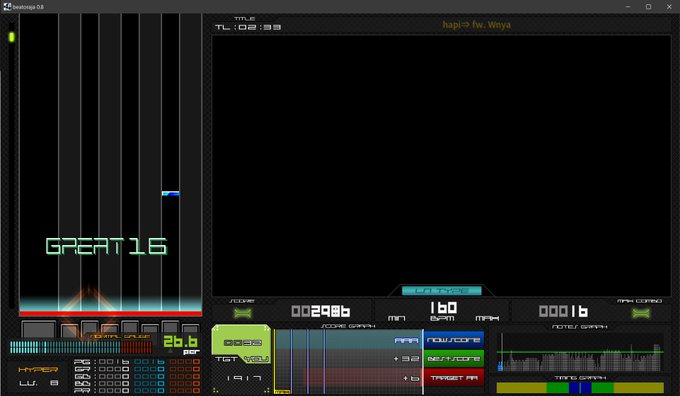The width and height of the screenshot is (680, 396).
Task: Click the groove gauge bar
Action: [81, 347]
